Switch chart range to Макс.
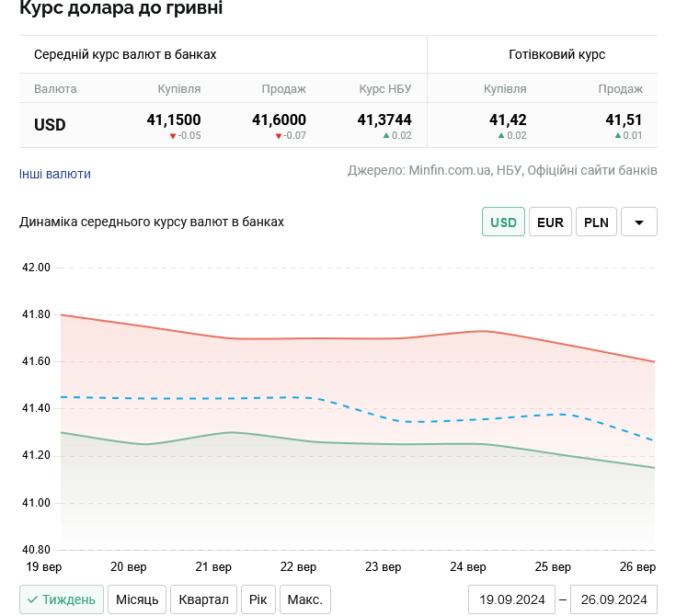676x616 pixels. 304,600
